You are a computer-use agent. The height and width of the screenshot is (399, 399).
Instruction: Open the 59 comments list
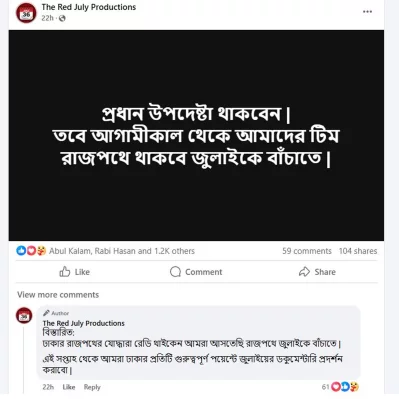click(307, 251)
